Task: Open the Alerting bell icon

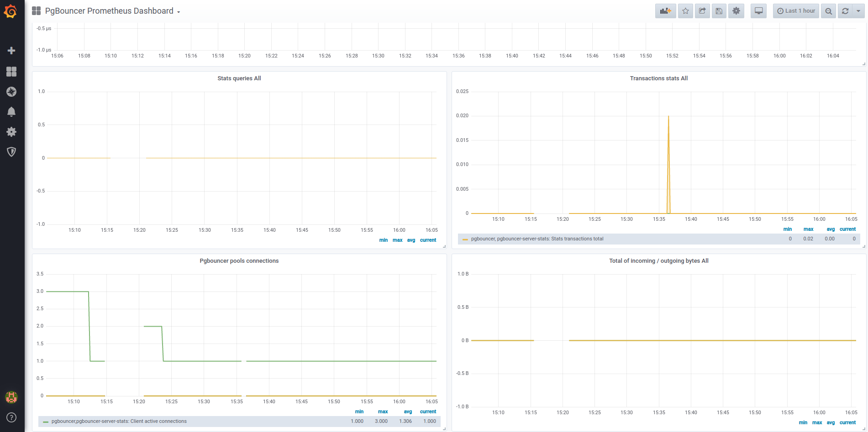Action: (x=11, y=112)
